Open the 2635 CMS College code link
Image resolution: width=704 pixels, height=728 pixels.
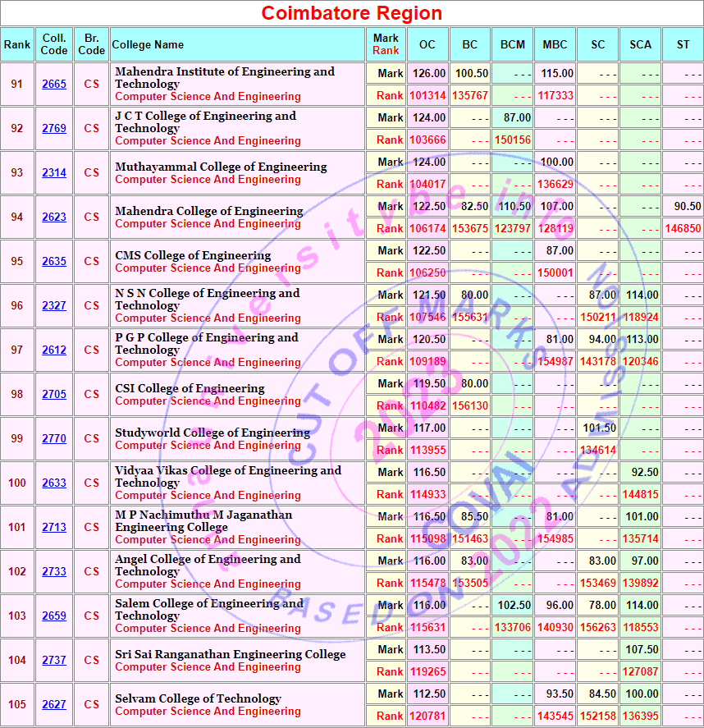pyautogui.click(x=54, y=262)
